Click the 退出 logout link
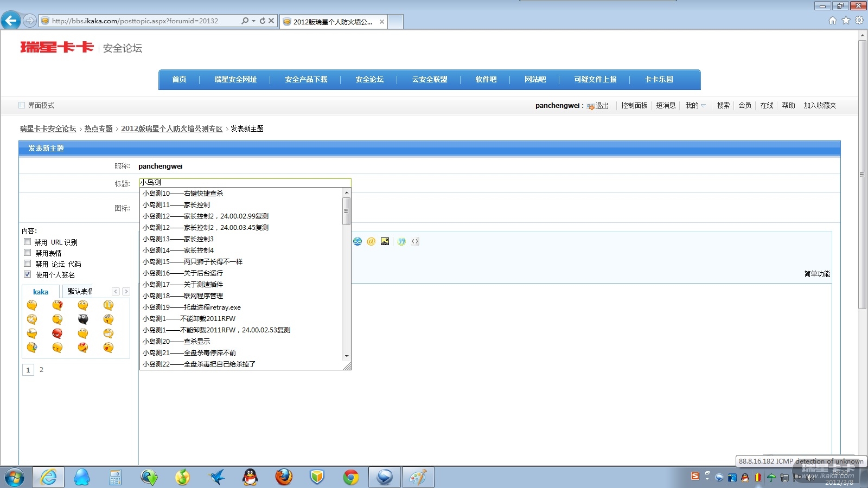 click(602, 106)
